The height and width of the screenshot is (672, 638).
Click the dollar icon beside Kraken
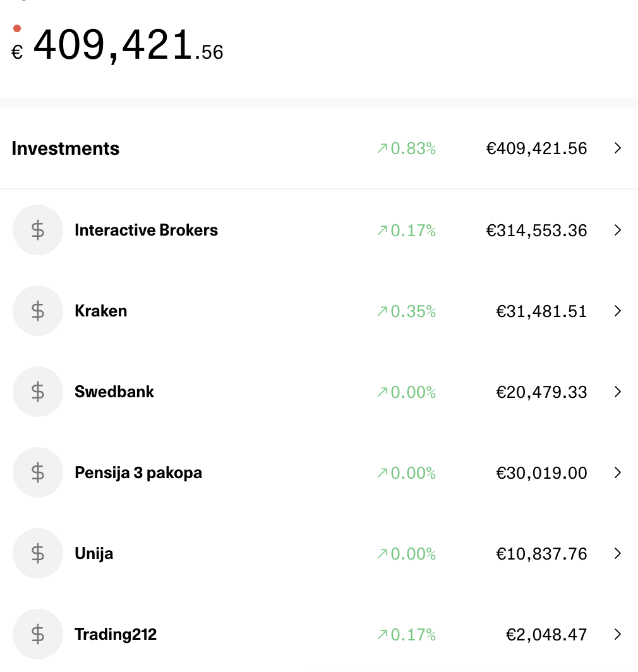[38, 311]
